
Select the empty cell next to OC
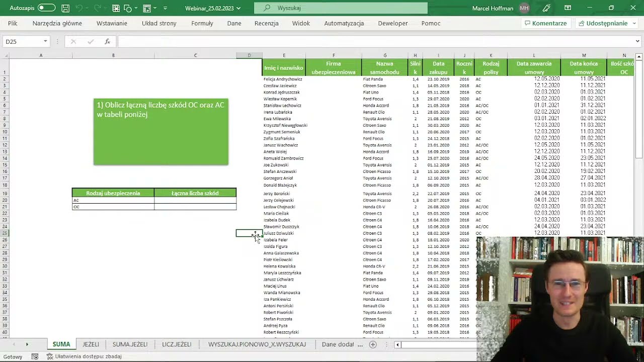(x=195, y=207)
